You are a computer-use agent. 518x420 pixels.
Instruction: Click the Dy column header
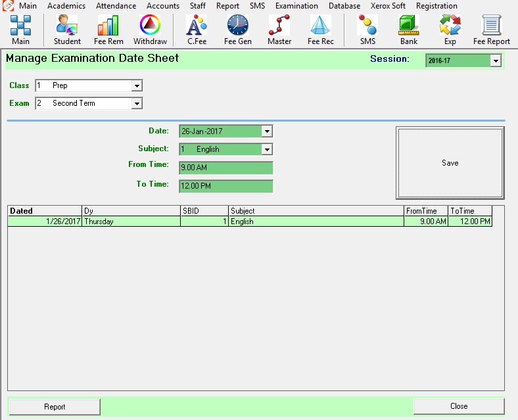[131, 211]
